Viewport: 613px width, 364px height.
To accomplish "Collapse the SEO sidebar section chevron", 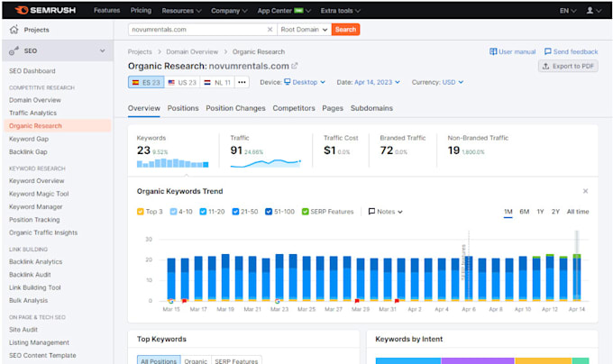I will point(103,50).
